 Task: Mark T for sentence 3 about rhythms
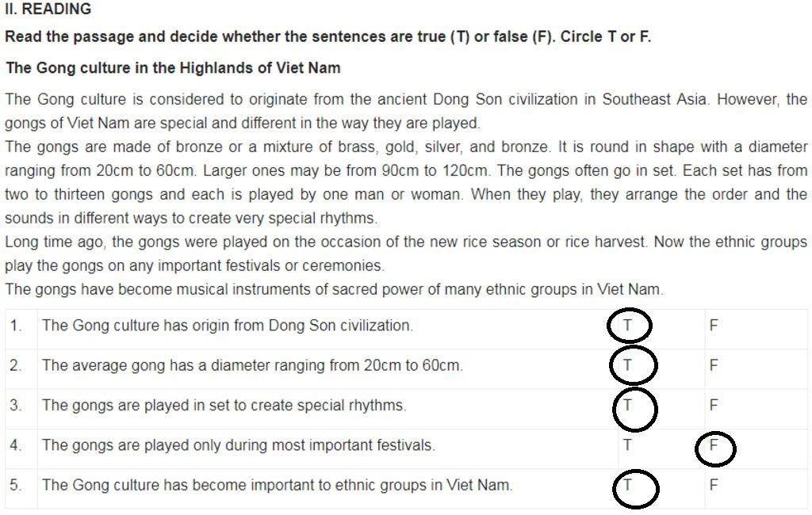click(627, 405)
